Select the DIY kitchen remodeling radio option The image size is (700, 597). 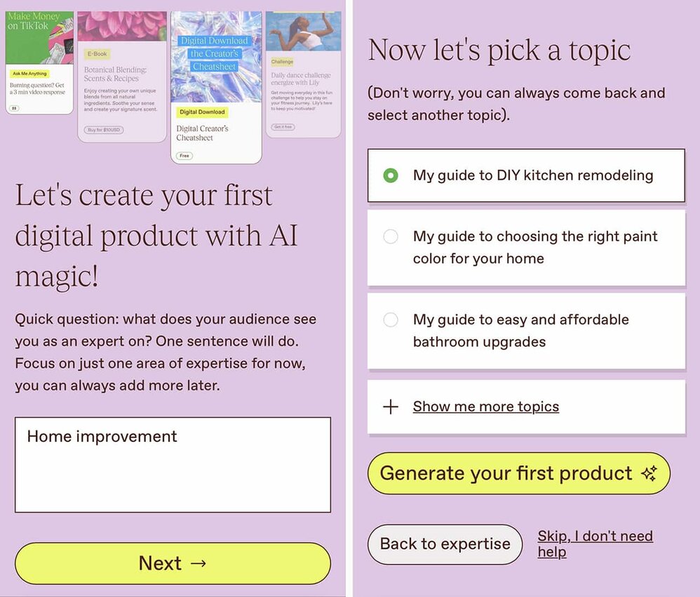(391, 175)
